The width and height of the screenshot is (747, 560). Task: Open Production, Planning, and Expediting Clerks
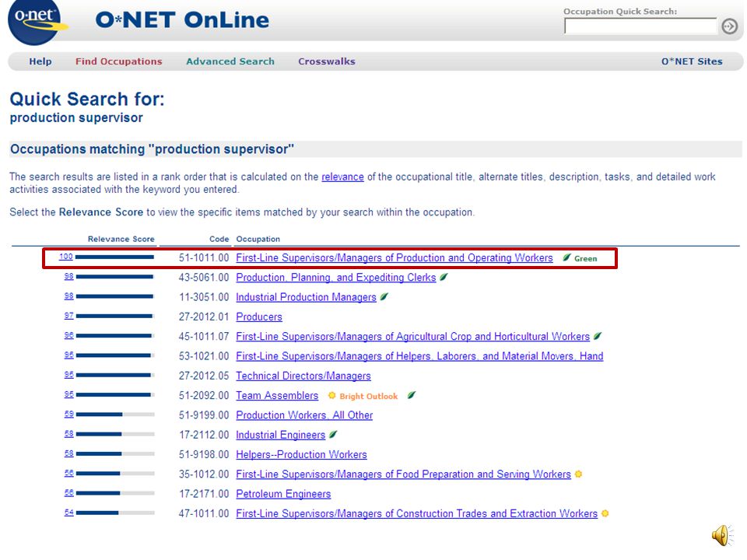(x=336, y=277)
